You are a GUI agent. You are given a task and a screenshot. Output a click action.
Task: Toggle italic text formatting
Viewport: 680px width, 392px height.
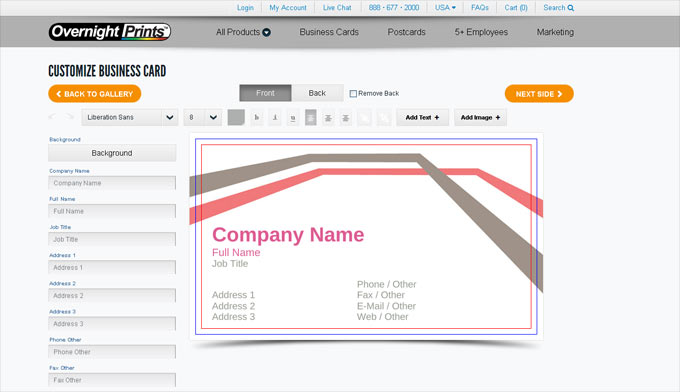pos(275,118)
